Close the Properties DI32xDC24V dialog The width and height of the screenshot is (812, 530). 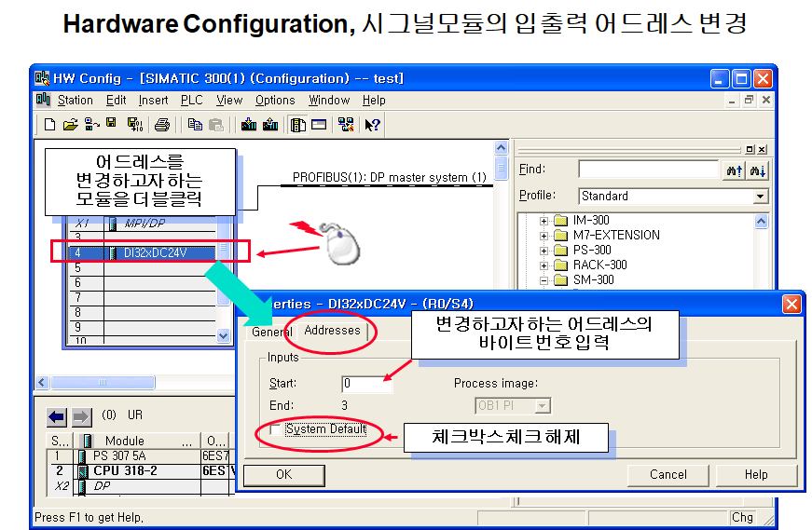[791, 304]
